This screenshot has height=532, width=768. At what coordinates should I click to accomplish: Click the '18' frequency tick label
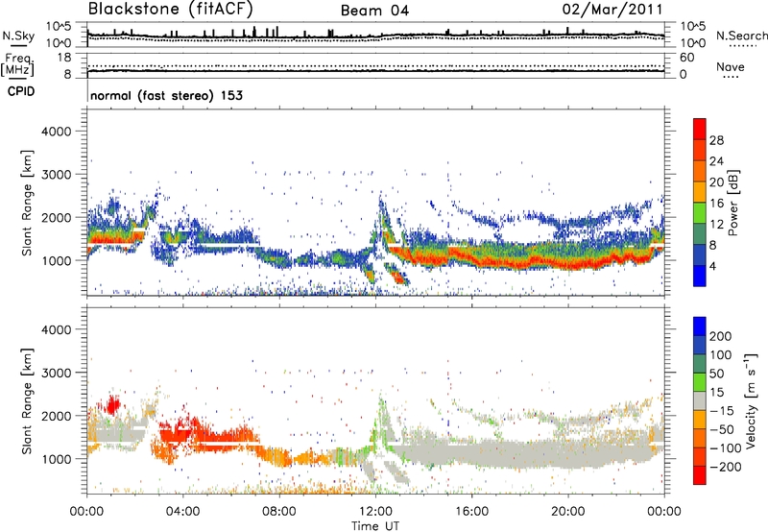click(64, 58)
